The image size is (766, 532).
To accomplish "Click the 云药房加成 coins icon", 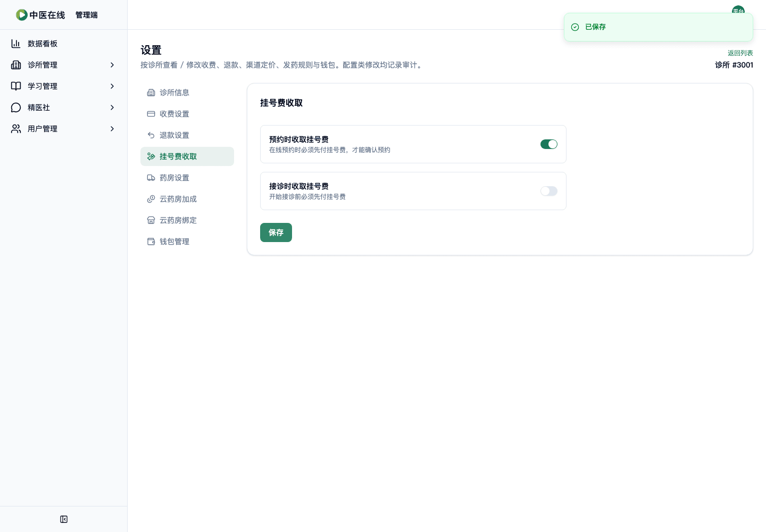I will click(x=151, y=199).
